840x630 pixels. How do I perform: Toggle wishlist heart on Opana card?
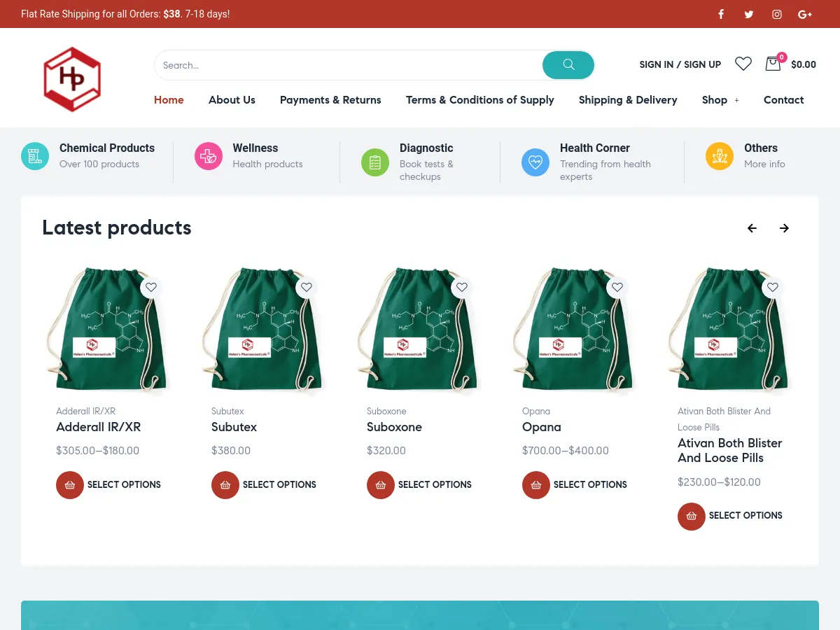[617, 287]
